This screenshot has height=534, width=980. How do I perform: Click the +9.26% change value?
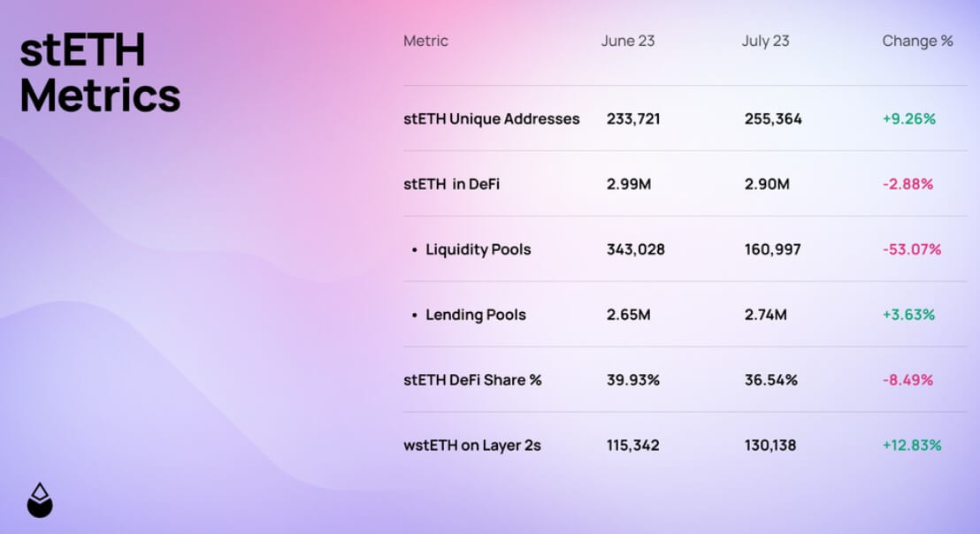point(908,118)
